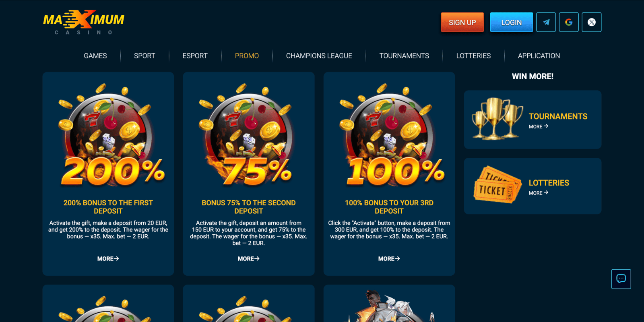
Task: Click the Sign Up button
Action: pyautogui.click(x=462, y=22)
